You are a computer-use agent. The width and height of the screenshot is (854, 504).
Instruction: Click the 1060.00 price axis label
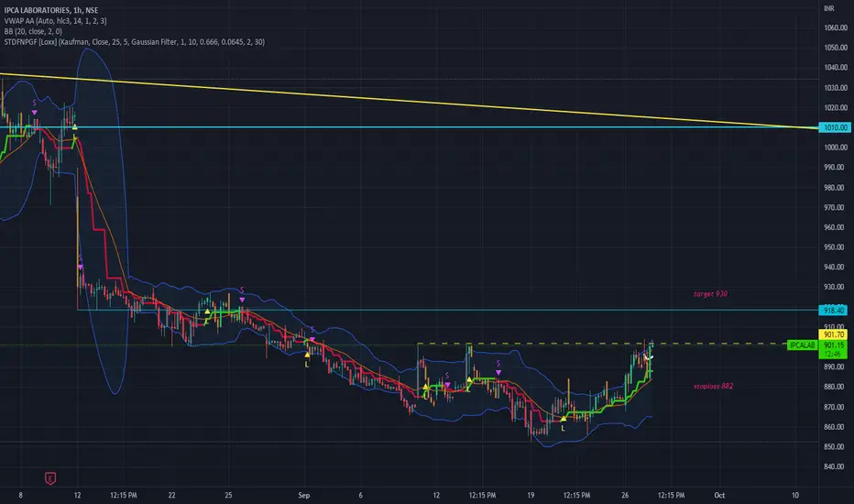click(x=836, y=27)
